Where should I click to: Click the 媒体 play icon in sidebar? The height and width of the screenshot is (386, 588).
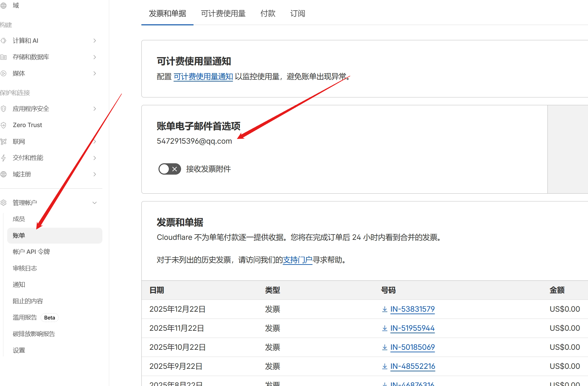(x=3, y=73)
